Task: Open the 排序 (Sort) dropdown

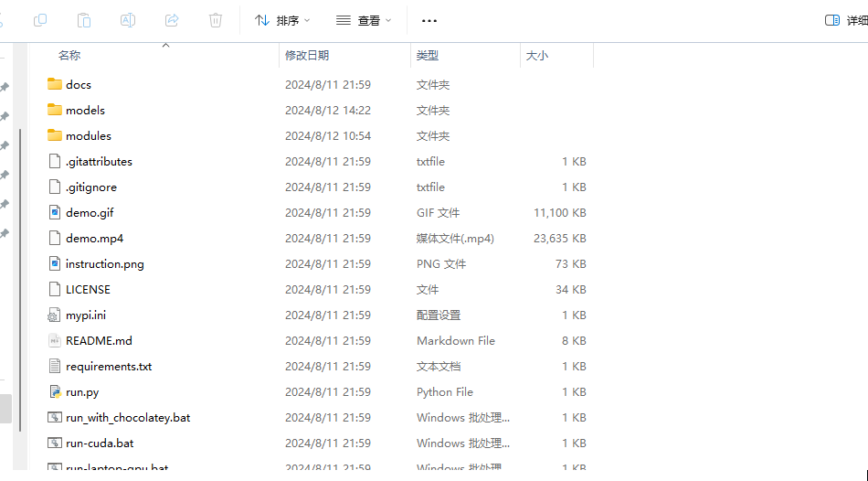Action: 282,20
